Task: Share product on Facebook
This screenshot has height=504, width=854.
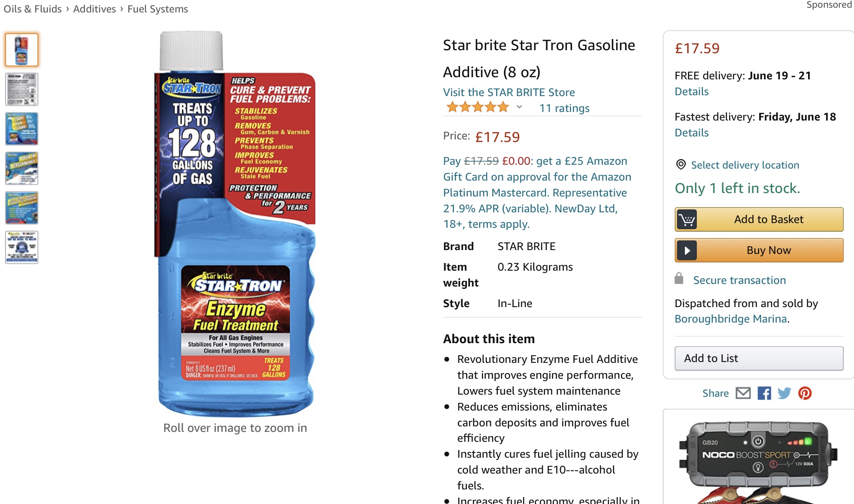Action: (764, 393)
